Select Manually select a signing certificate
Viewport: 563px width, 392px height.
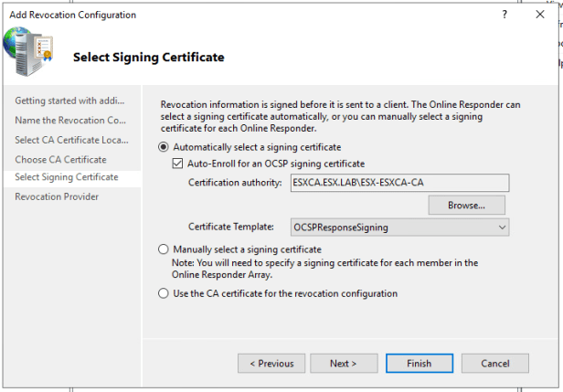(164, 249)
